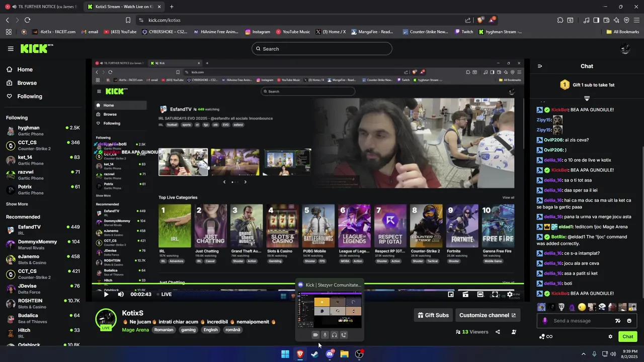The width and height of the screenshot is (644, 362).
Task: Click the KotixS channel avatar
Action: tap(106, 320)
